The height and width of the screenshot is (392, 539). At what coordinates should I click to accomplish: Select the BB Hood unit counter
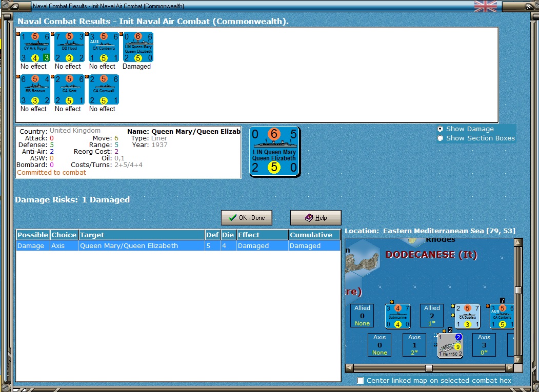tap(69, 47)
